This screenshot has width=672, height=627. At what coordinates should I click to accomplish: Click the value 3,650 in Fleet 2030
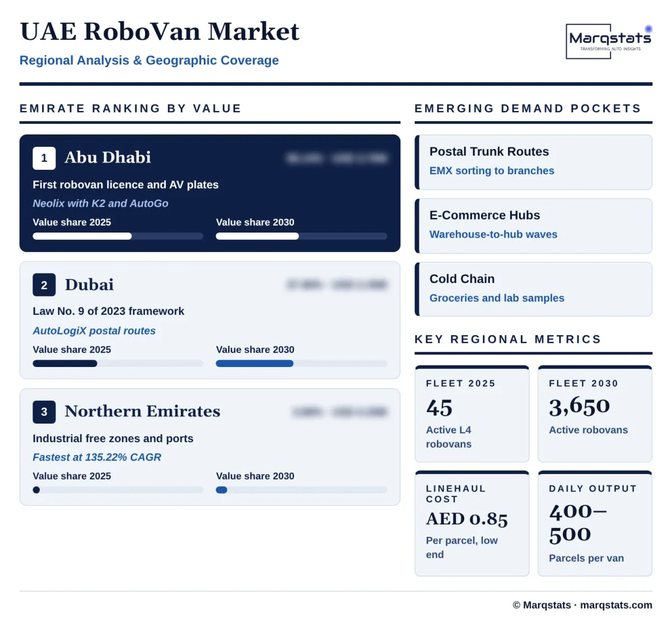[x=580, y=407]
